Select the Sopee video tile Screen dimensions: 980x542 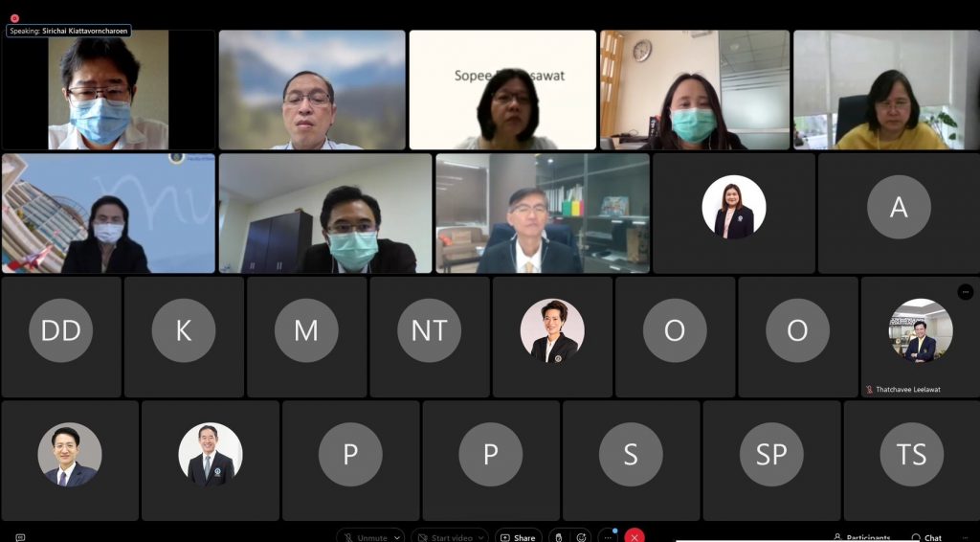pos(502,89)
